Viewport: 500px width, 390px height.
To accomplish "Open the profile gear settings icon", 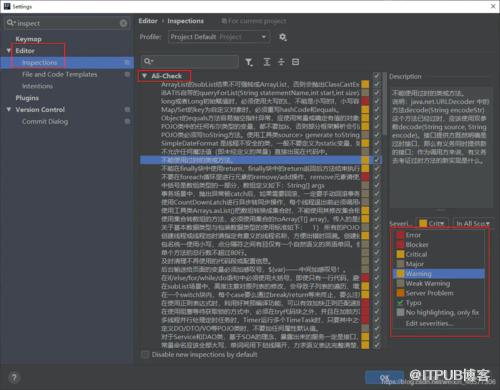I will 283,37.
